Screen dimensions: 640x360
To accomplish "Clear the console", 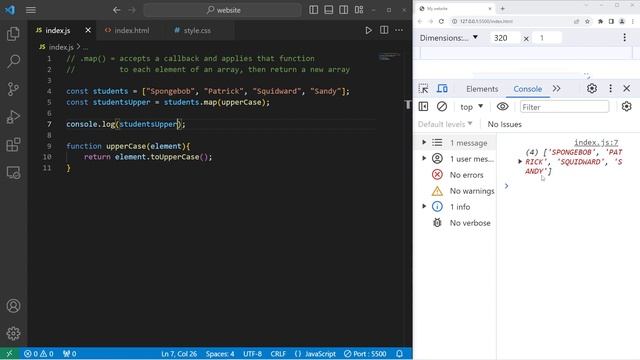I will coord(442,107).
